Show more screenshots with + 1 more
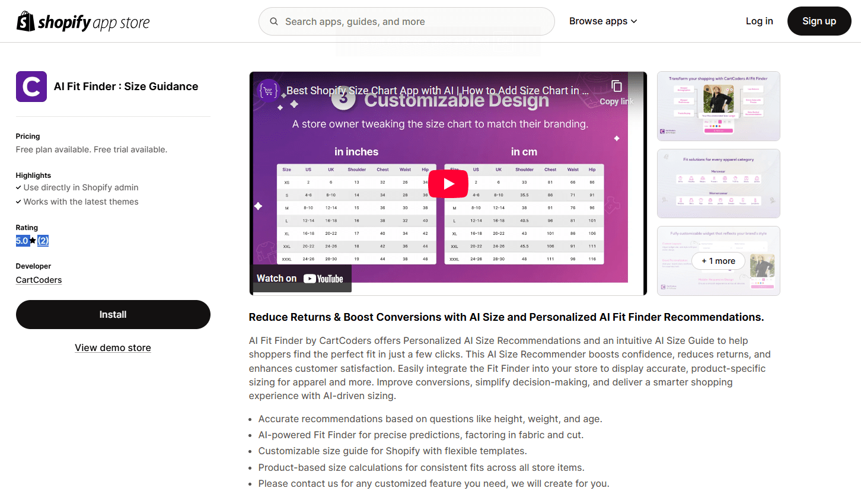The width and height of the screenshot is (861, 504). 718,261
